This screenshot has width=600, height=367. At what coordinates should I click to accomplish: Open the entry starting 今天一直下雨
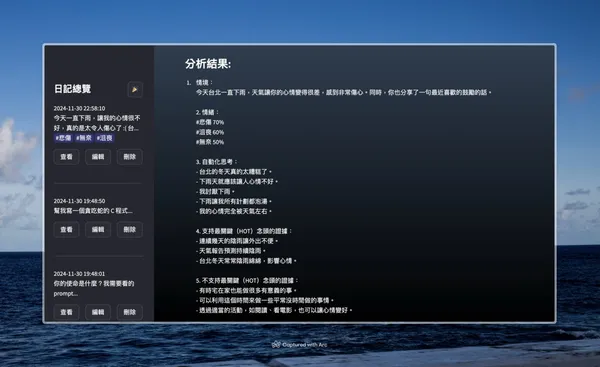[97, 123]
